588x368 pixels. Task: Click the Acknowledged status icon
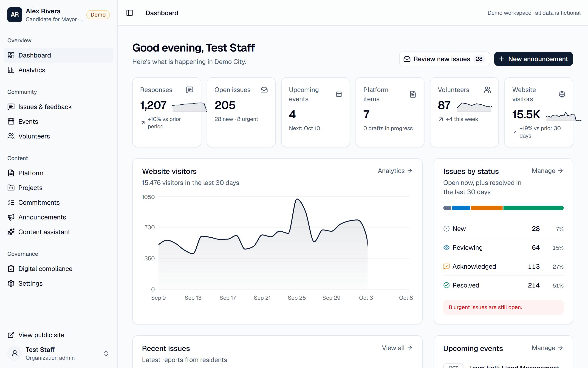pyautogui.click(x=446, y=266)
